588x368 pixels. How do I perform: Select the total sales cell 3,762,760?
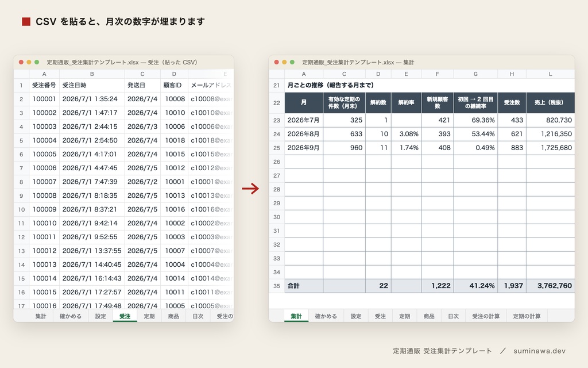[x=551, y=286]
